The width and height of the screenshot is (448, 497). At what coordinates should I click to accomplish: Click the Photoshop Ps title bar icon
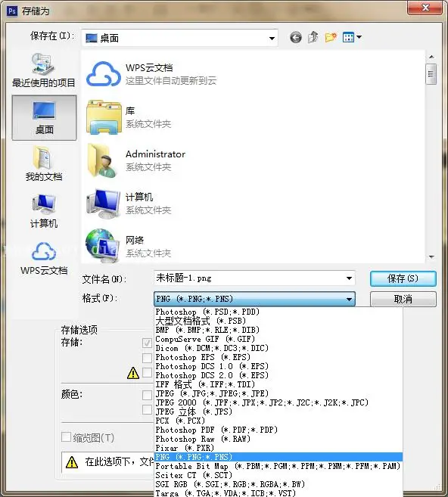pyautogui.click(x=12, y=11)
